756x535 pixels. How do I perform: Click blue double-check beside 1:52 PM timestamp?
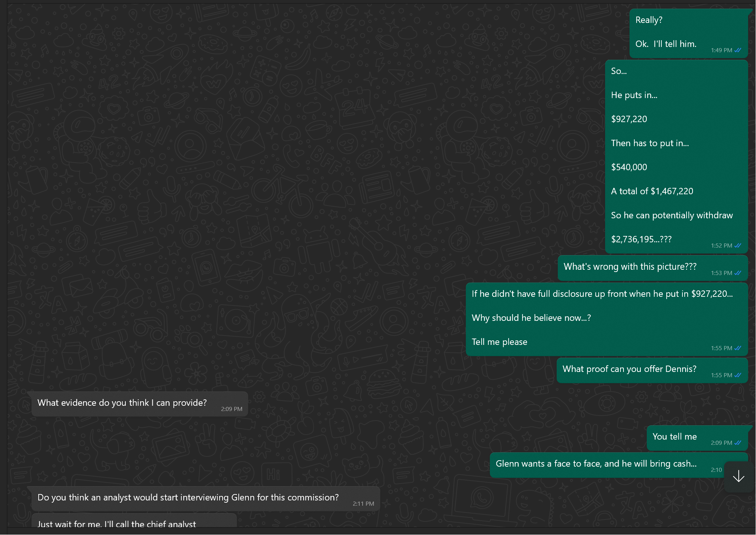(x=738, y=246)
